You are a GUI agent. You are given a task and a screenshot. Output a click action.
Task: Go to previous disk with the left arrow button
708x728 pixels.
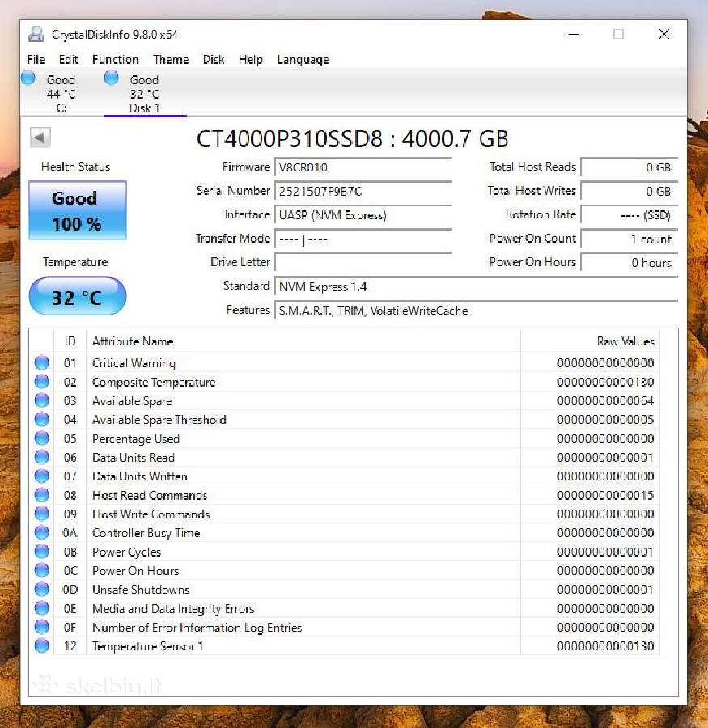click(x=40, y=138)
